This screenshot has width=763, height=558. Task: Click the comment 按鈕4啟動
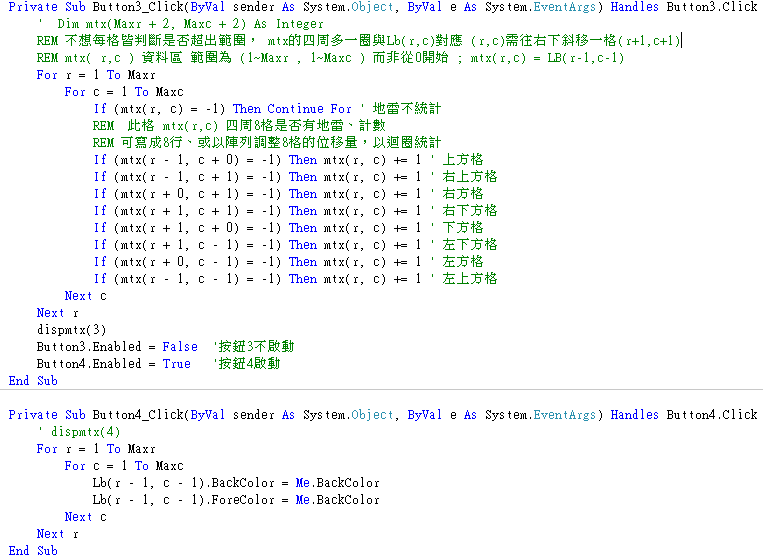tap(247, 364)
